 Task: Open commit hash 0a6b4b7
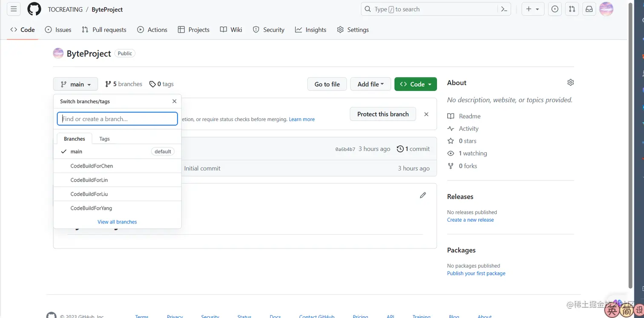[x=345, y=149]
